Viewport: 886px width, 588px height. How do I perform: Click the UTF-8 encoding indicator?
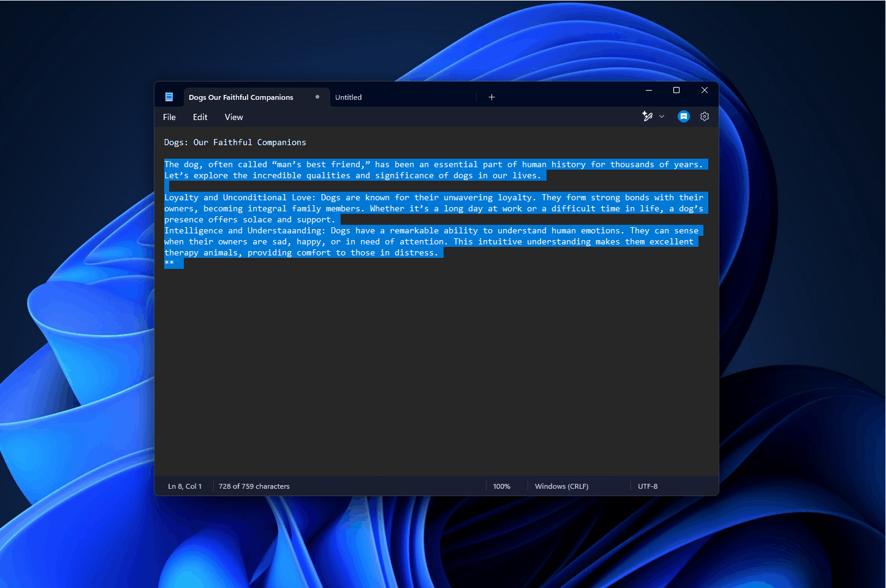coord(648,486)
